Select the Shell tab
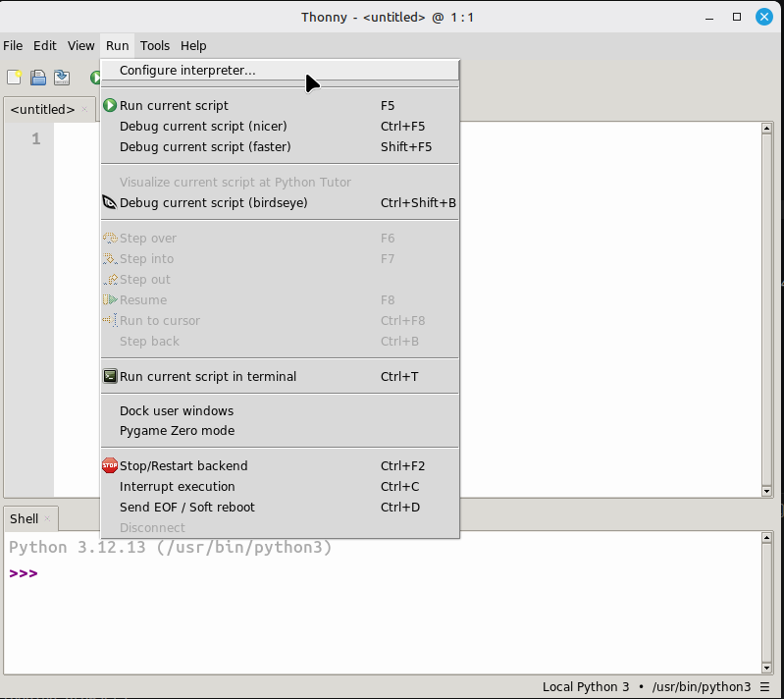Screen dimensions: 784x699 pos(24,518)
